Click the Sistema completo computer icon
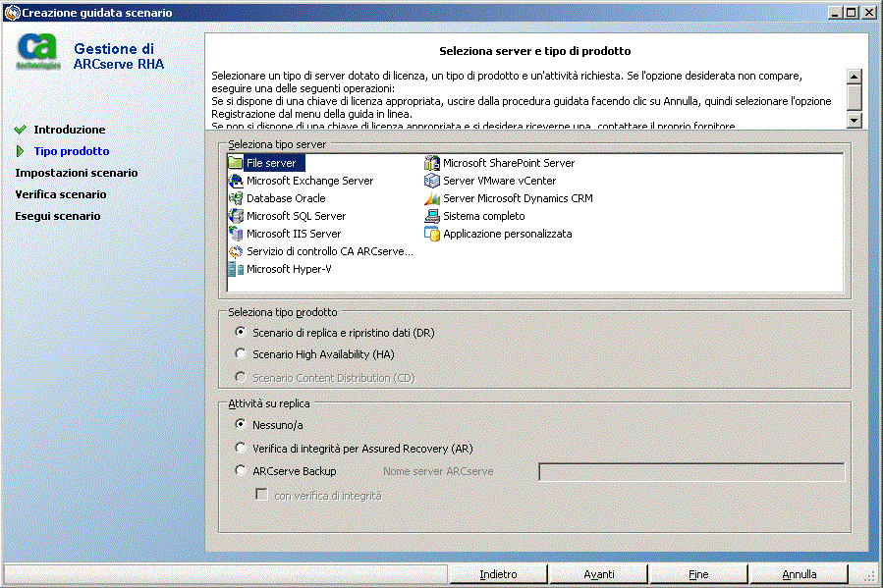The height and width of the screenshot is (588, 883). 432,216
